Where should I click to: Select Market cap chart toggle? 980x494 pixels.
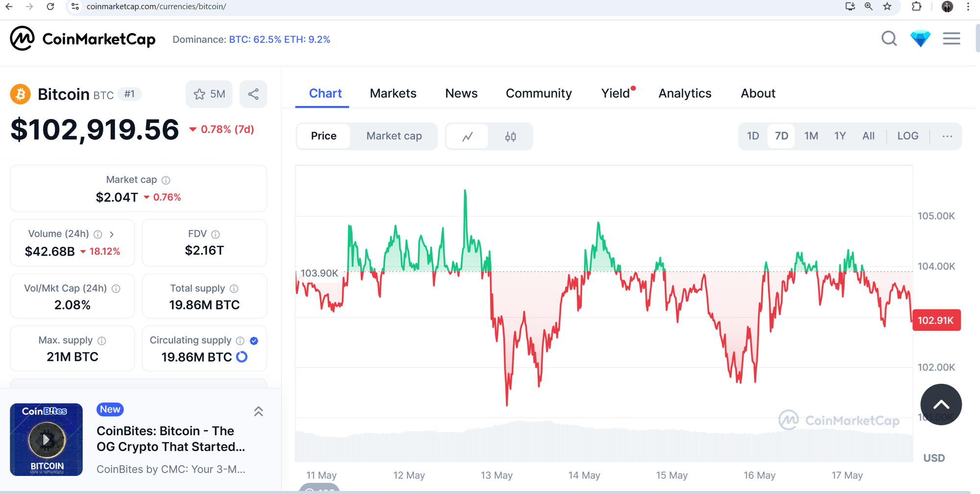point(394,136)
